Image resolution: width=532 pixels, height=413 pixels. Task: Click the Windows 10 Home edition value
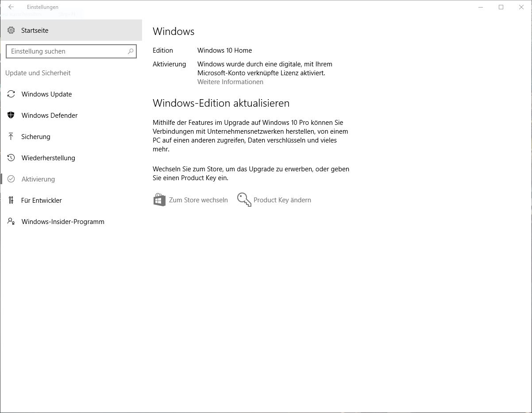click(224, 50)
